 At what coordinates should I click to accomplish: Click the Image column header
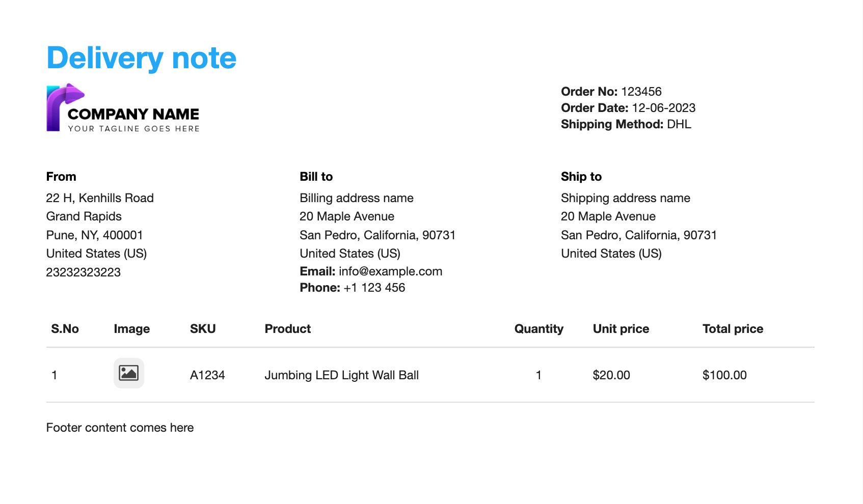[131, 329]
